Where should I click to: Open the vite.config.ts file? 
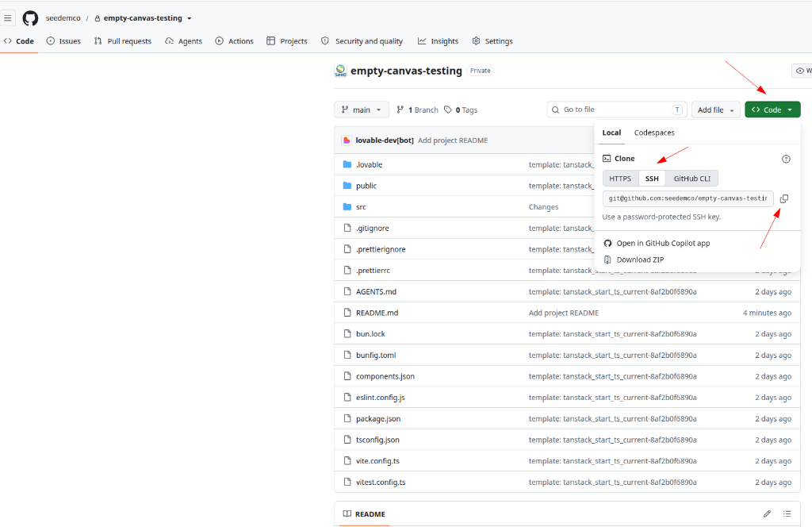[x=377, y=460]
